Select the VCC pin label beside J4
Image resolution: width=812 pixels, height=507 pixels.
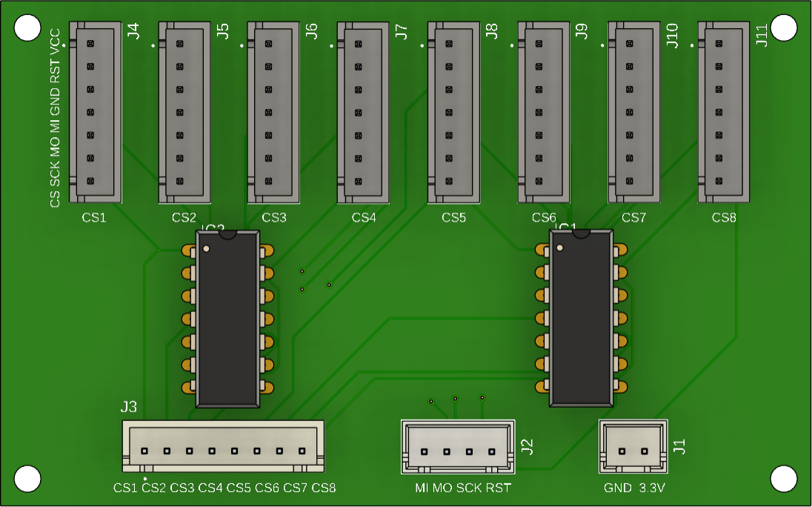click(55, 41)
